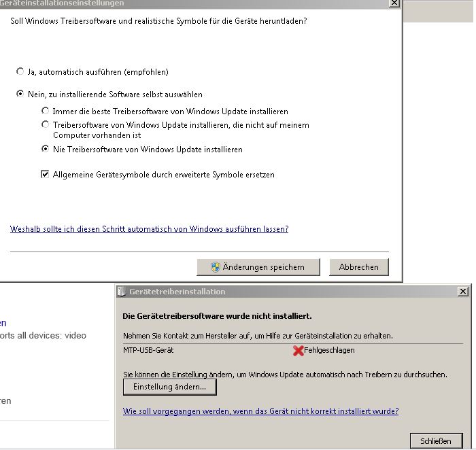The width and height of the screenshot is (476, 450).
Task: Click the red X 'Fehlgeschlagen' status icon
Action: 298,351
